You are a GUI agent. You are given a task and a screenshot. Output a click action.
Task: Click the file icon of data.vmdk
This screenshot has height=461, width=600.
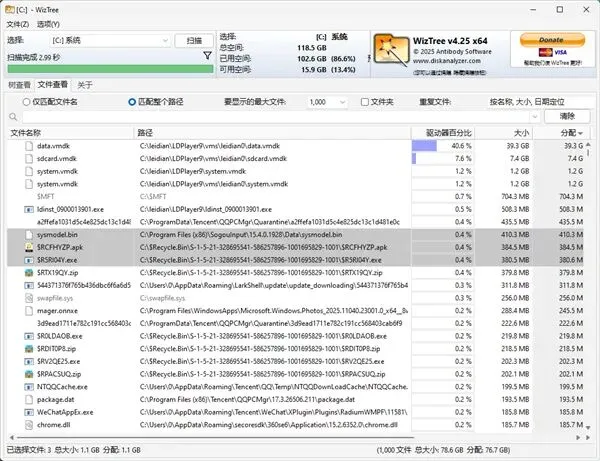29,146
